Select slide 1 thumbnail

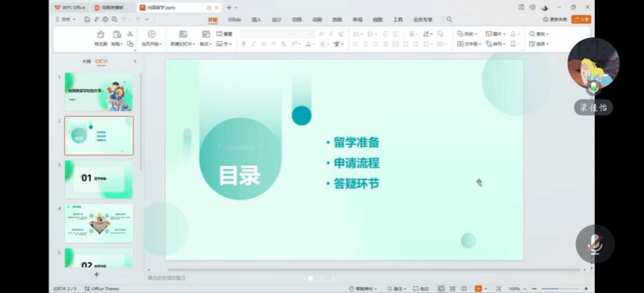[99, 92]
